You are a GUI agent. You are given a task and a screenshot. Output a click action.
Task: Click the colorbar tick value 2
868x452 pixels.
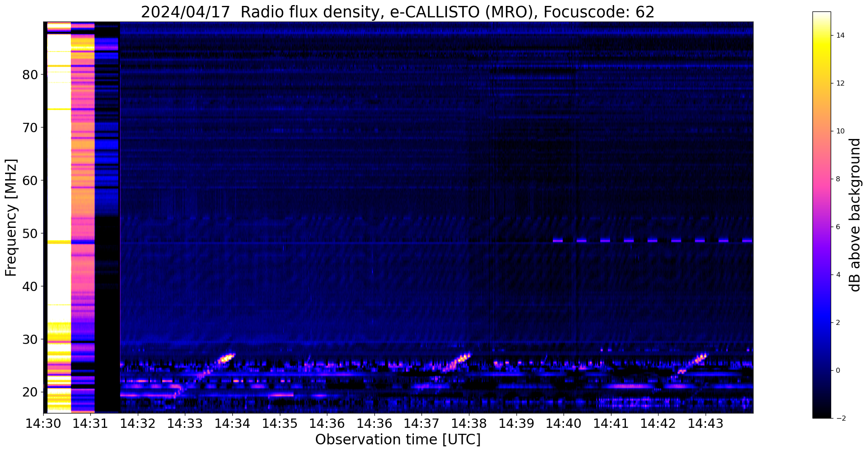coord(837,323)
